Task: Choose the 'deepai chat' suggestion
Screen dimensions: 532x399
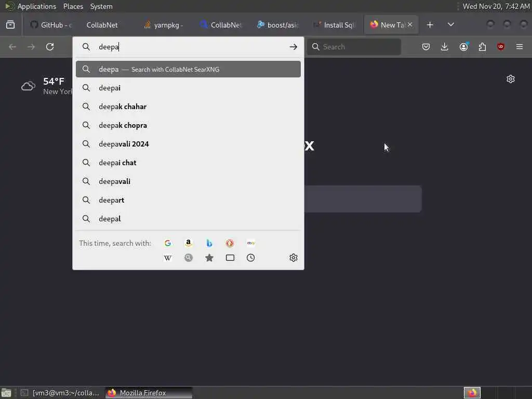Action: [x=188, y=163]
